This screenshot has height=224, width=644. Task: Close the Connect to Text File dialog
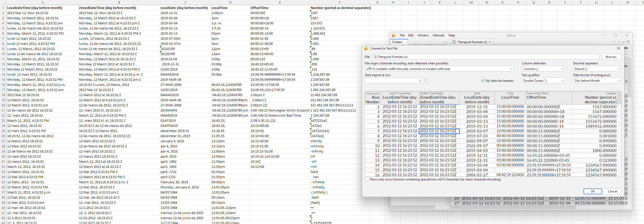619,48
